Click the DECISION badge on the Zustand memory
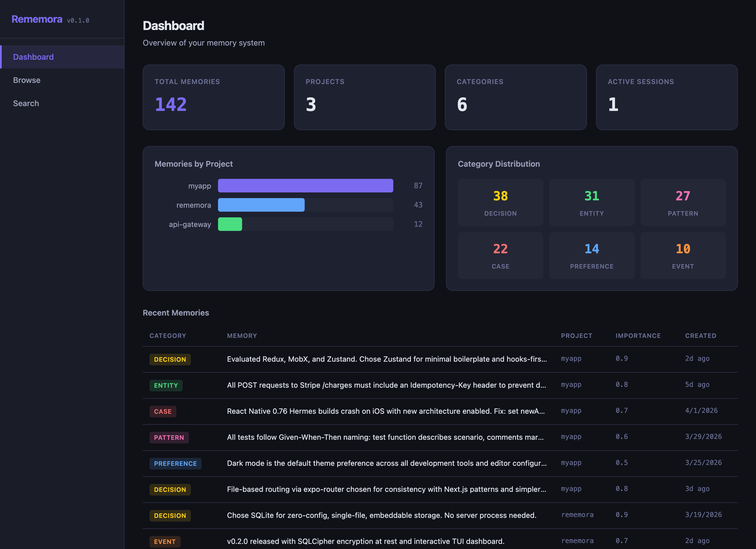Viewport: 756px width, 549px height. [x=170, y=359]
